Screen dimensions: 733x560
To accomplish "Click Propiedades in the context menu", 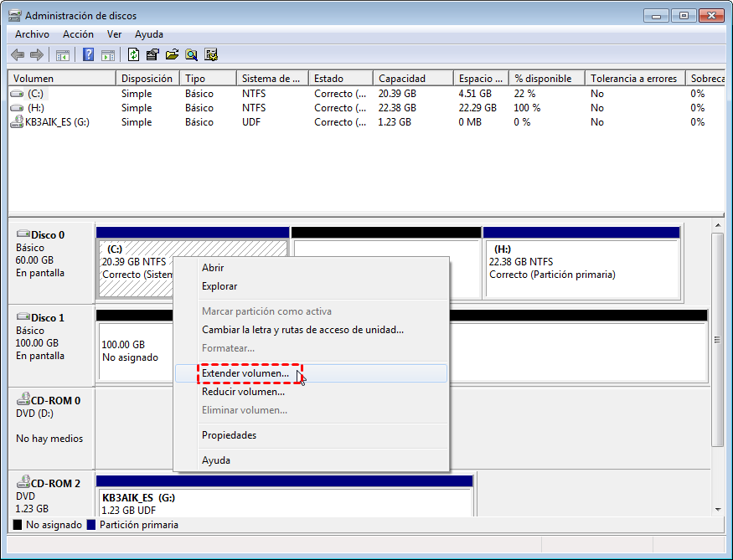I will pos(229,435).
